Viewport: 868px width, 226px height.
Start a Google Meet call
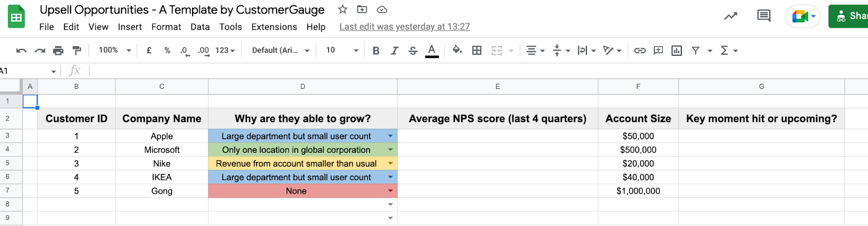pos(803,17)
